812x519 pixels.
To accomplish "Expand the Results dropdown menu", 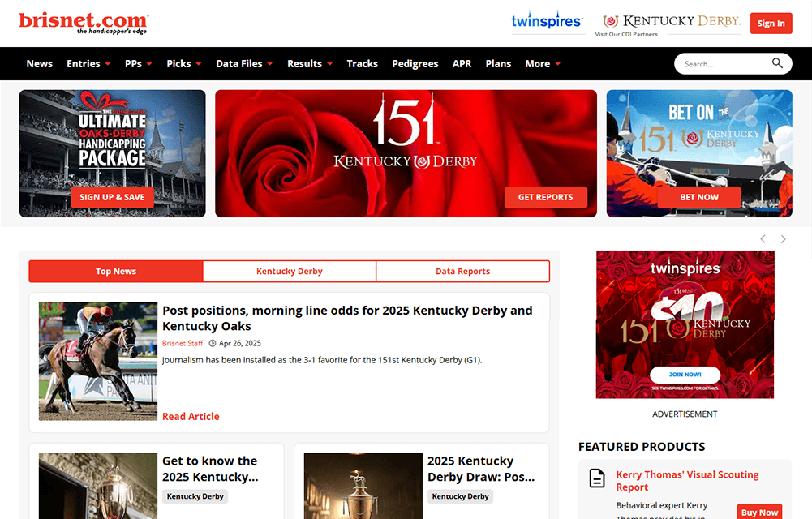I will (310, 63).
